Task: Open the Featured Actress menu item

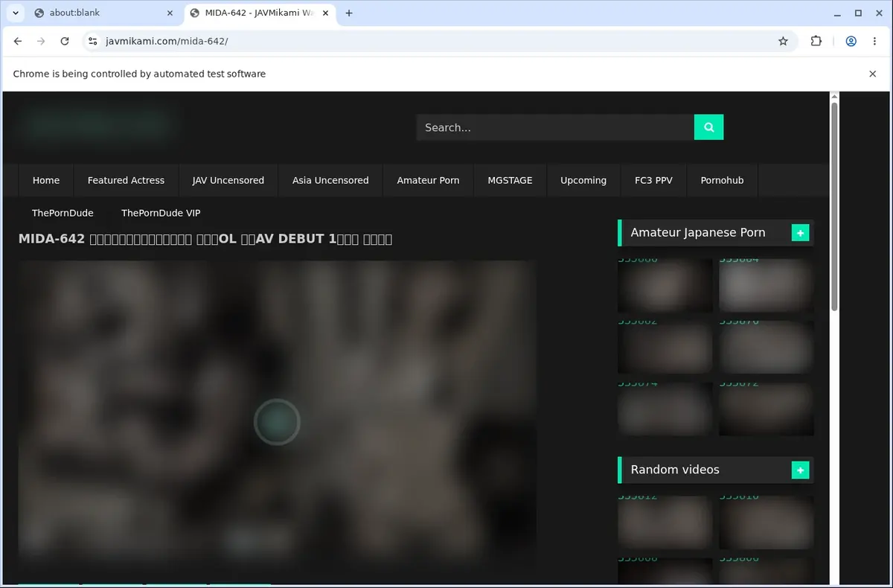Action: [x=126, y=180]
